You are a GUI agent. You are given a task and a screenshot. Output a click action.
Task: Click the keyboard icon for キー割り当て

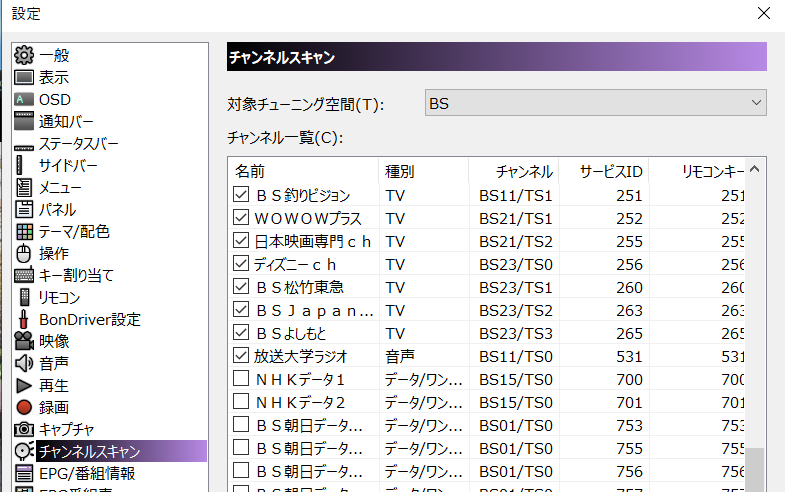pos(24,275)
